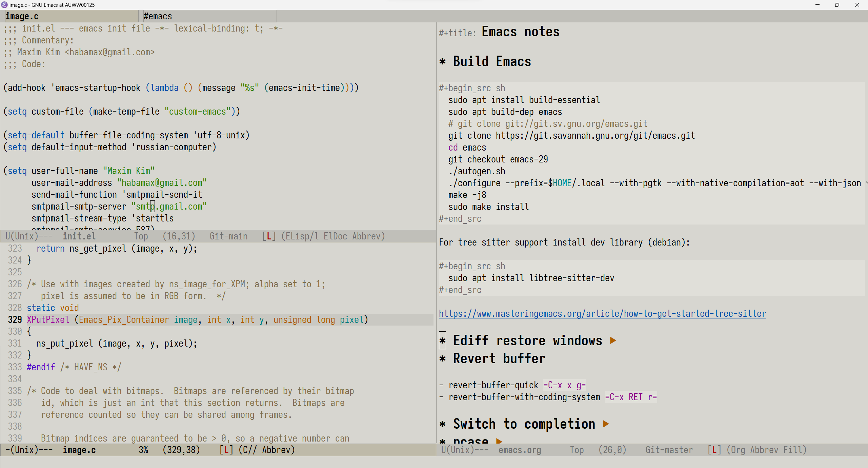Screen dimensions: 868x468
Task: Click the Git-main branch indicator for init.el
Action: click(x=228, y=236)
